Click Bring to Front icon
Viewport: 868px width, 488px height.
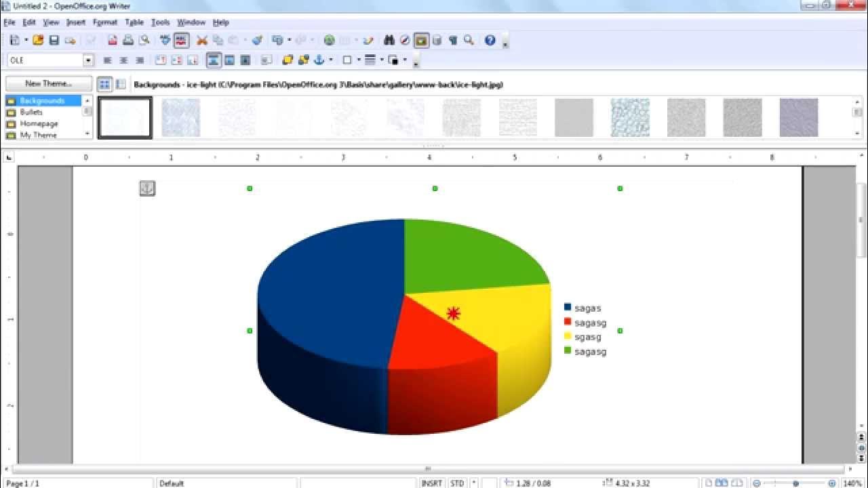288,60
